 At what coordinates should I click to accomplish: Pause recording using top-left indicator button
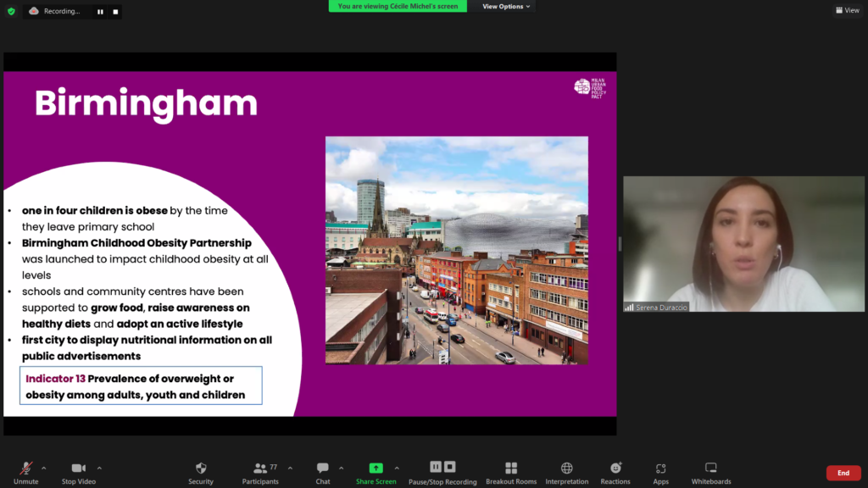(x=100, y=12)
